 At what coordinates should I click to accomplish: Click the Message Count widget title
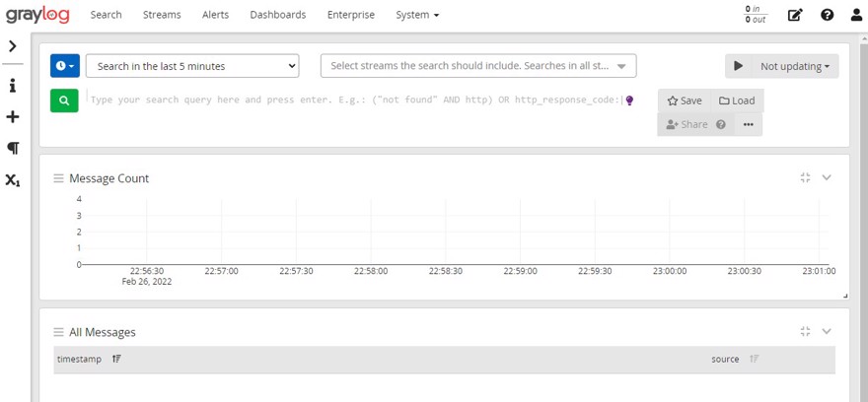pyautogui.click(x=109, y=178)
